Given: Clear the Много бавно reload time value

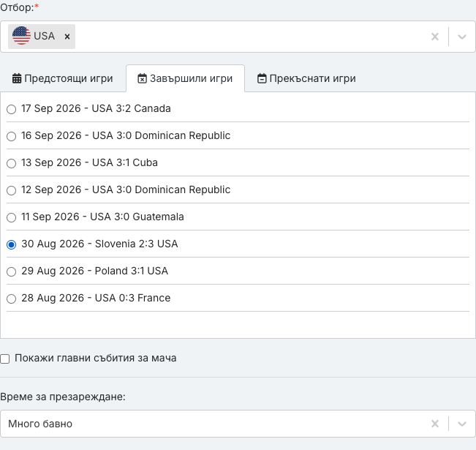Looking at the screenshot, I should pyautogui.click(x=435, y=424).
